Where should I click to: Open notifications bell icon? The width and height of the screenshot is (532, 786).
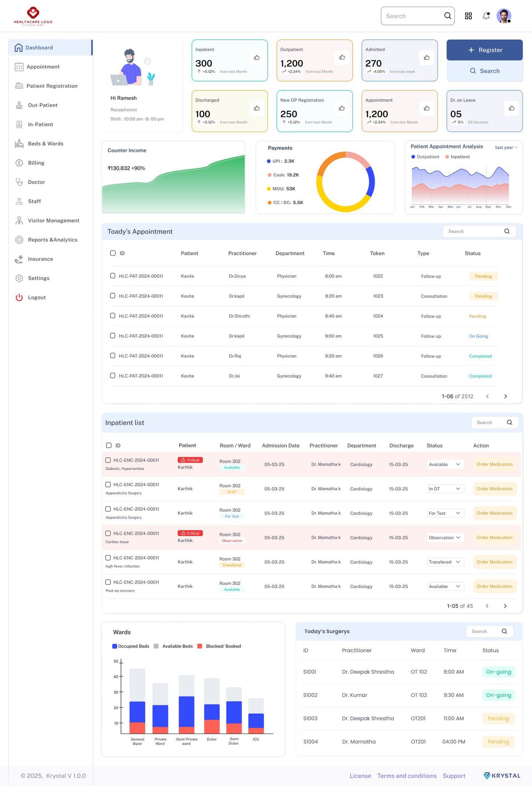click(486, 16)
